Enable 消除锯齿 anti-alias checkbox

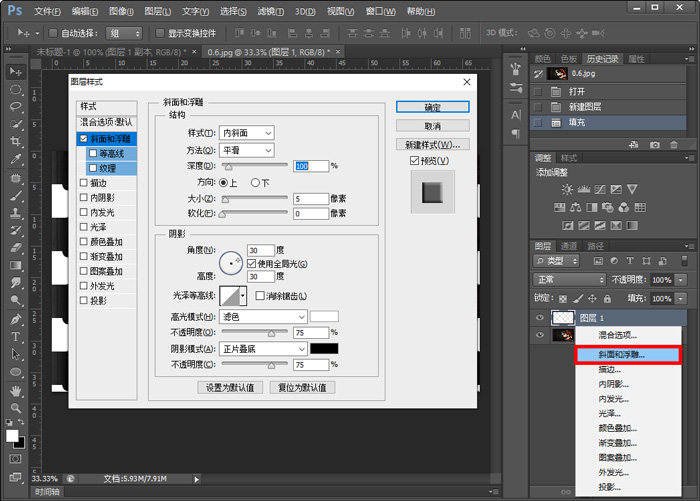pos(260,296)
